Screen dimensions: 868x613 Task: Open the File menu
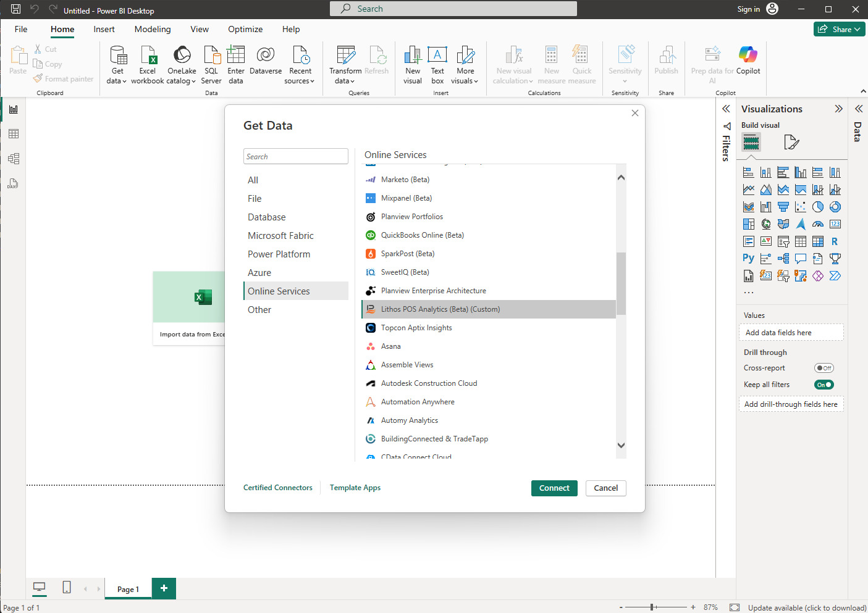pos(21,29)
